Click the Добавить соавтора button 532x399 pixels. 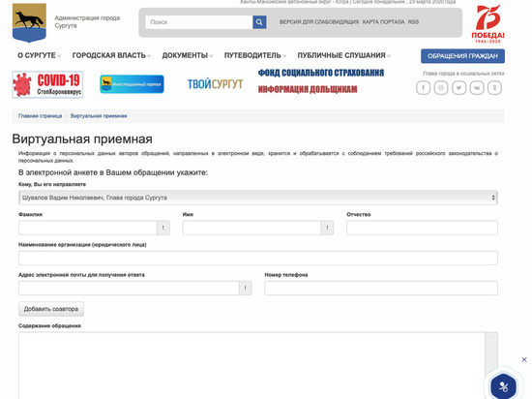51,309
